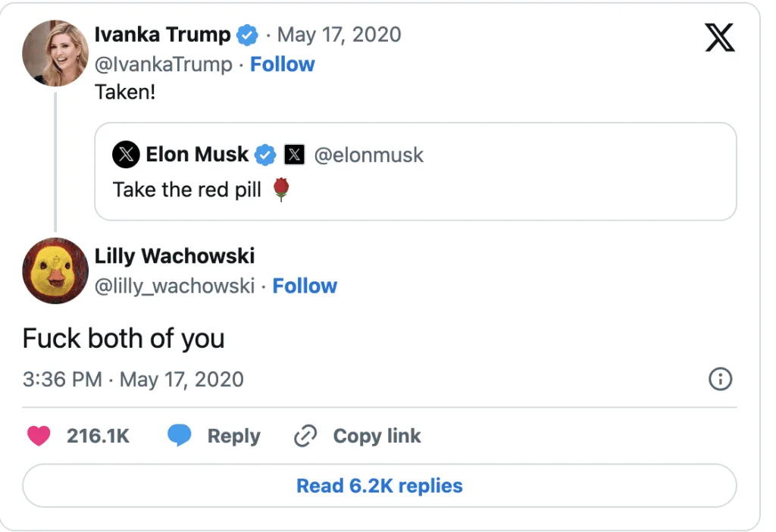Click the X affiliate badge beside Elon Musk

coord(294,155)
